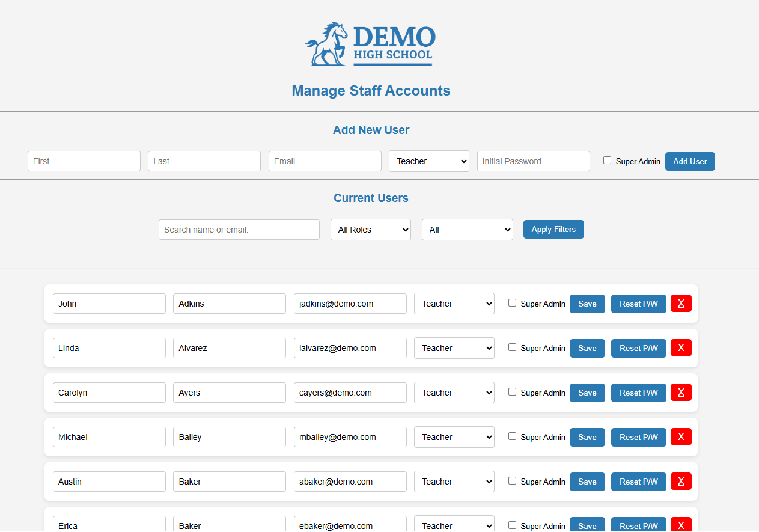Reset Austin Baker's password
This screenshot has width=759, height=532.
(x=638, y=482)
